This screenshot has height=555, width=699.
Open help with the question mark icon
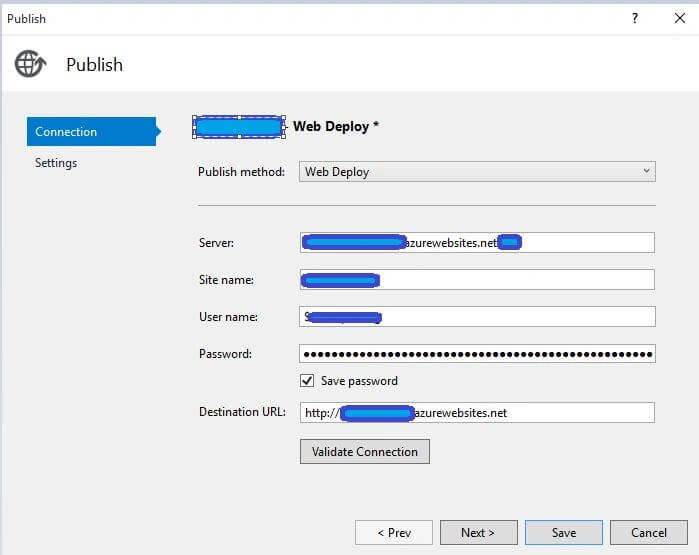click(x=635, y=18)
